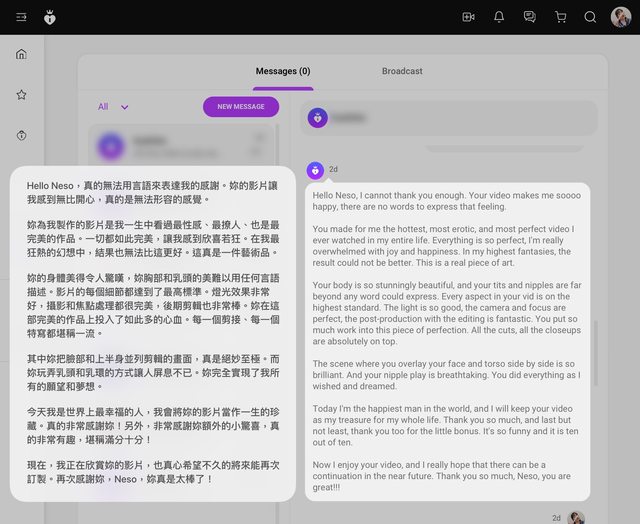Viewport: 640px width, 524px height.
Task: Open notifications bell
Action: point(499,17)
